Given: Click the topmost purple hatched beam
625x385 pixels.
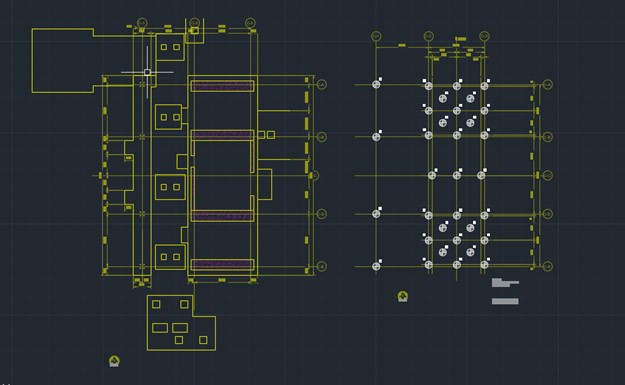Looking at the screenshot, I should click(x=222, y=86).
